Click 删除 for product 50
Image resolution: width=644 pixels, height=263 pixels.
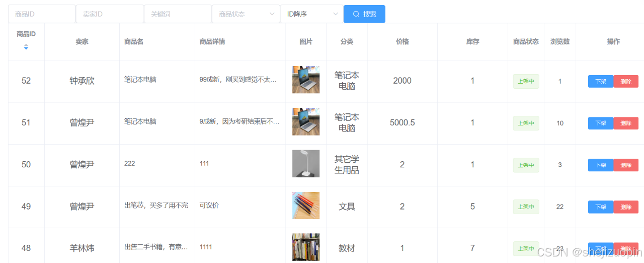pyautogui.click(x=626, y=165)
